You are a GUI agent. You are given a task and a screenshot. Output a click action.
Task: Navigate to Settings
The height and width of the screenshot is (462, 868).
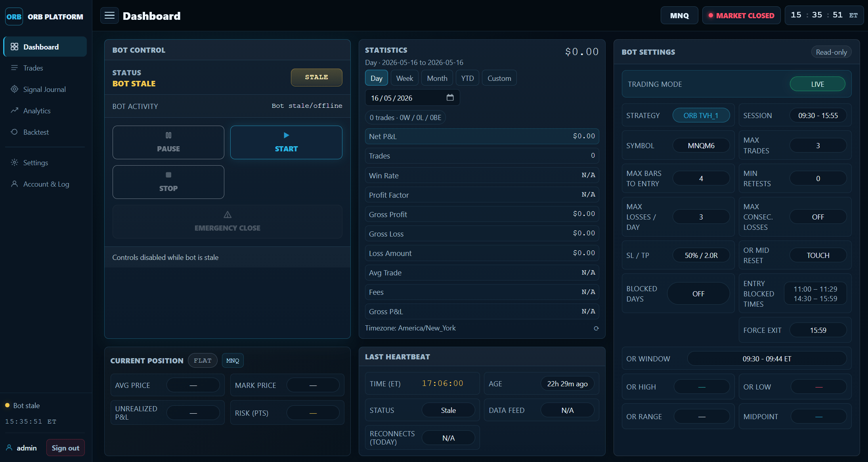click(x=45, y=162)
